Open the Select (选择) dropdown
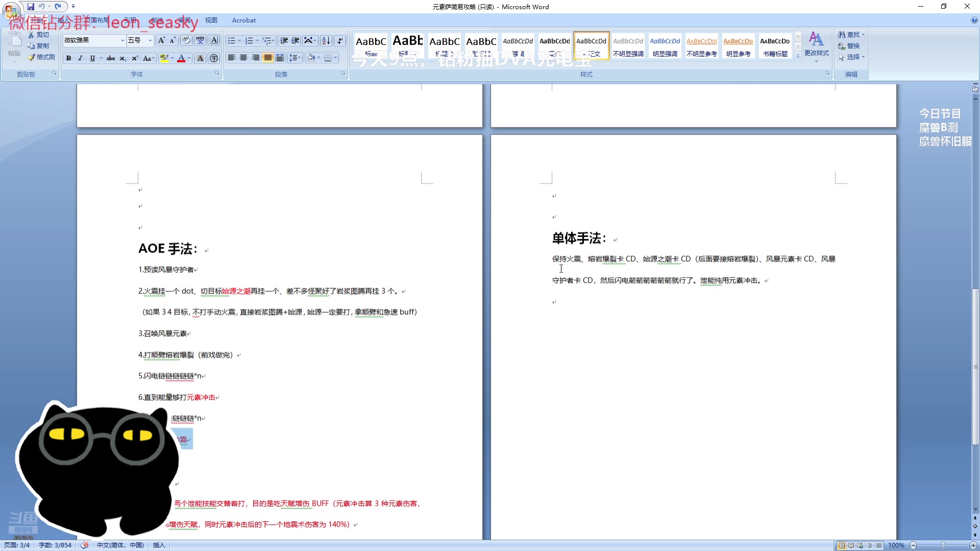The width and height of the screenshot is (980, 551). pos(851,57)
